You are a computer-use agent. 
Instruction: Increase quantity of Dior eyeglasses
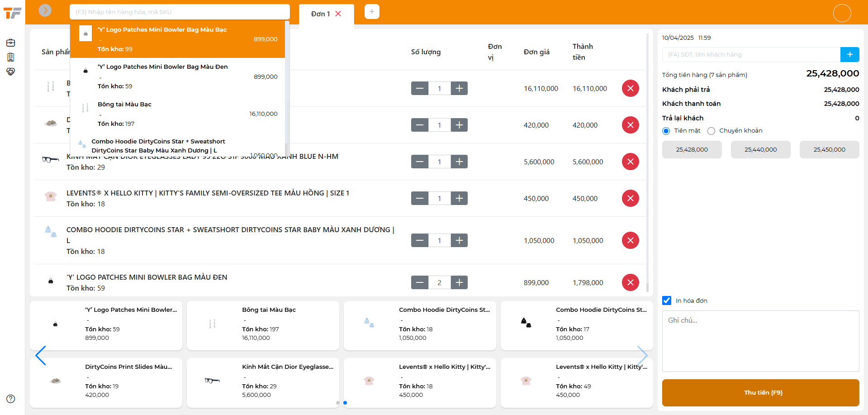[x=459, y=162]
